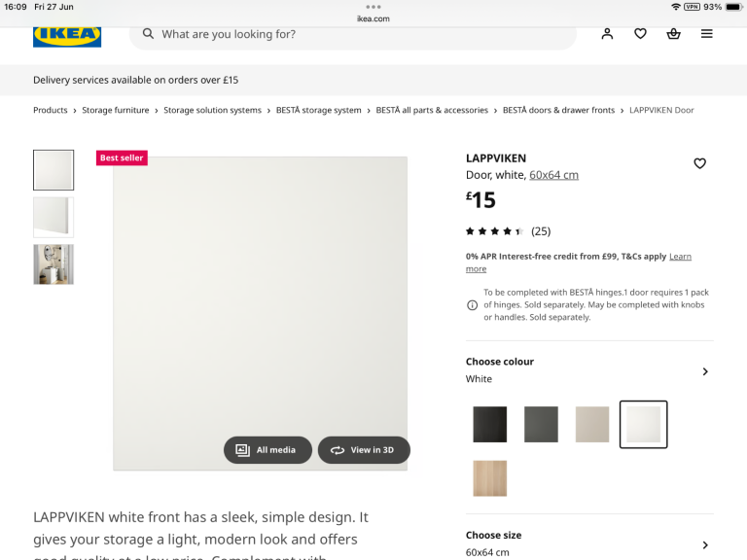747x560 pixels.
Task: Expand the Choose size options
Action: (x=705, y=544)
